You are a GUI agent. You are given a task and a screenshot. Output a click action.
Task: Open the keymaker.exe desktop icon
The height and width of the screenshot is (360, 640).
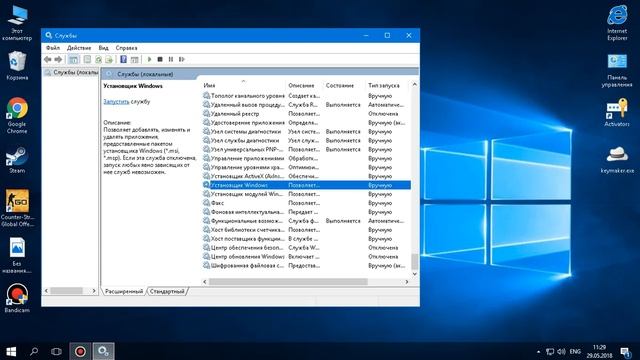[x=617, y=159]
